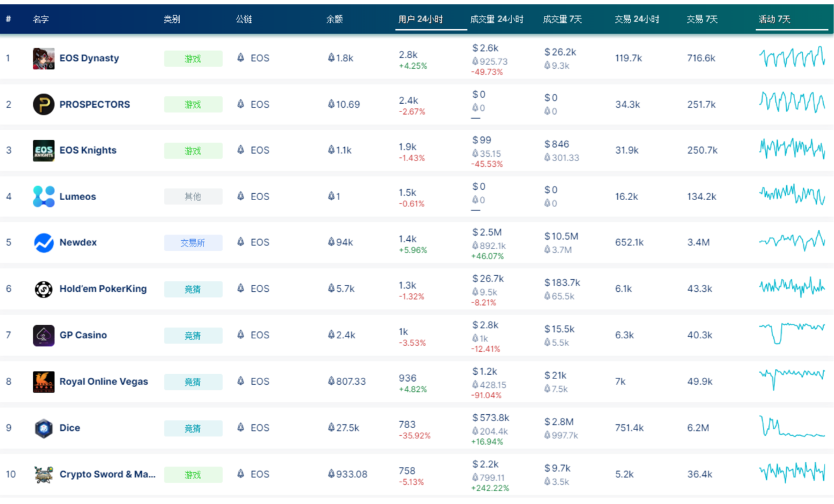
Task: Click the EOS chain icon in the Lumeos row
Action: 240,196
